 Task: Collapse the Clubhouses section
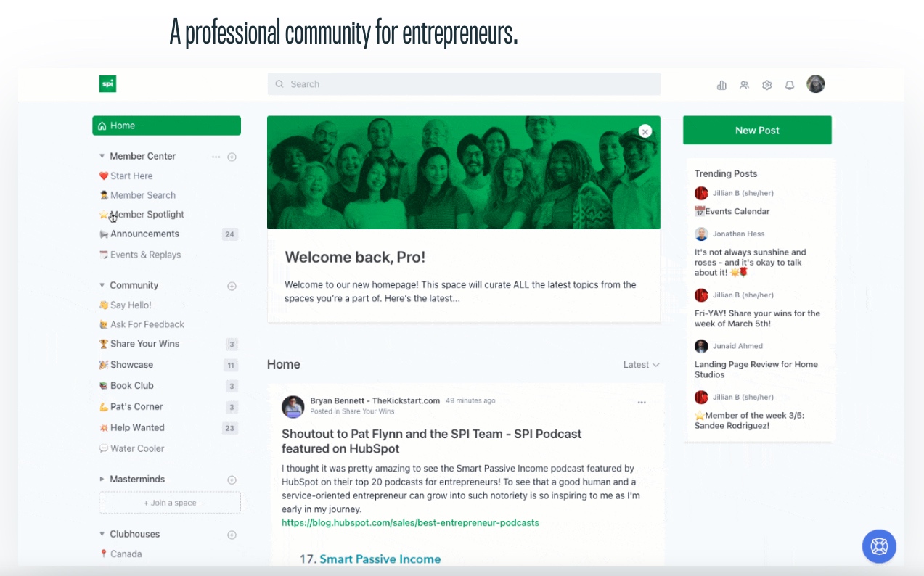(x=102, y=534)
